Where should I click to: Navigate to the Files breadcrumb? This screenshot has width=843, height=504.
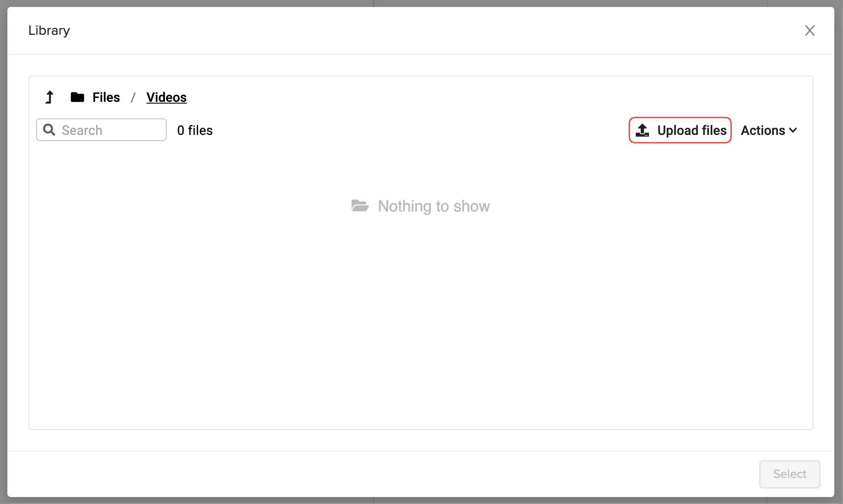[106, 97]
